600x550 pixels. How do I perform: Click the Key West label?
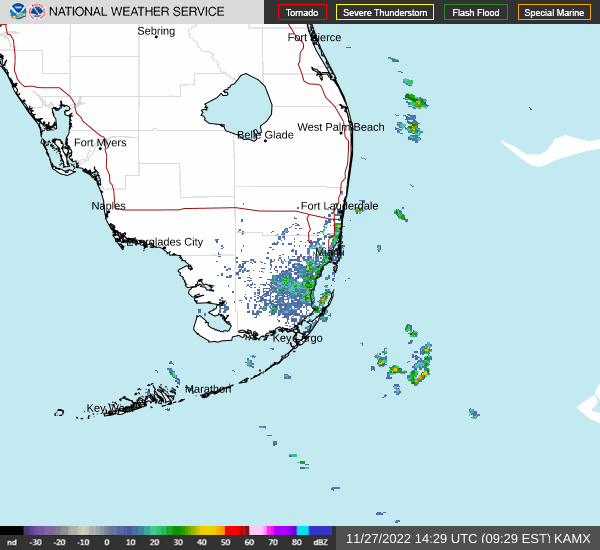click(x=105, y=408)
